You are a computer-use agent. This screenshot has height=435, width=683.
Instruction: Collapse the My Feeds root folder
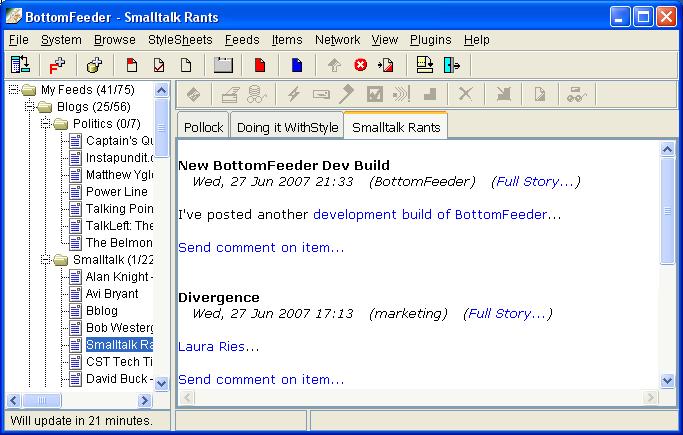click(14, 90)
